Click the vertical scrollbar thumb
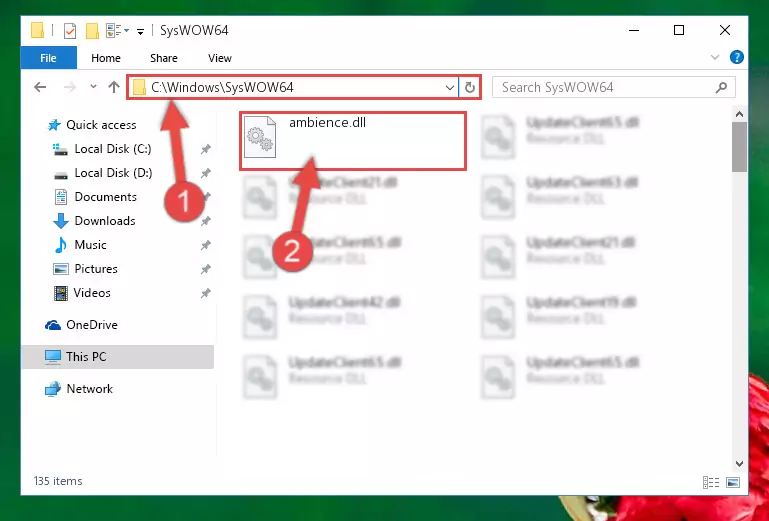The height and width of the screenshot is (521, 769). pos(739,147)
